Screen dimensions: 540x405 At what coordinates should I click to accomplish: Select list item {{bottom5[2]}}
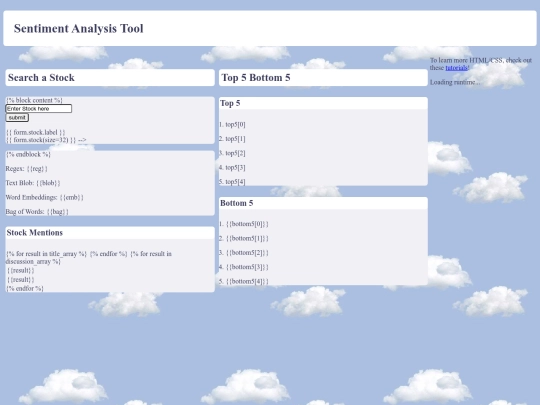(x=244, y=252)
